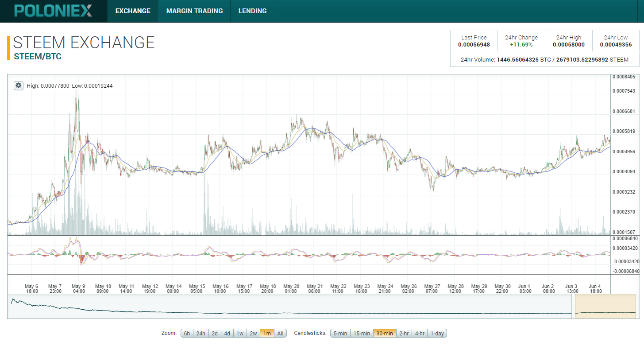
Task: Open the Margin Trading tab
Action: [195, 11]
